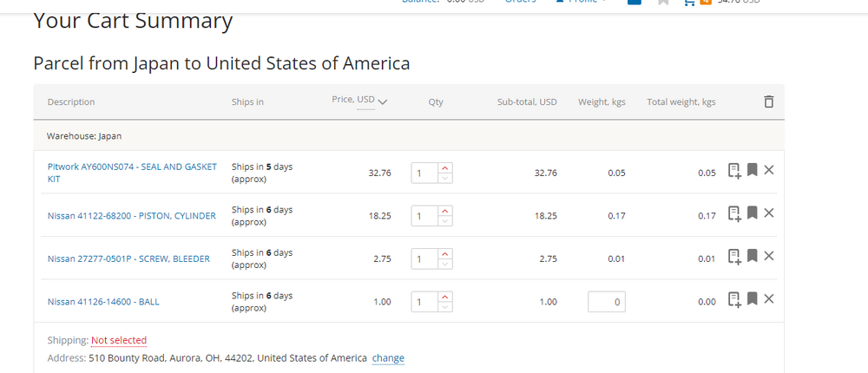
Task: Click the 0.17 weight value for Piston
Action: click(x=616, y=216)
